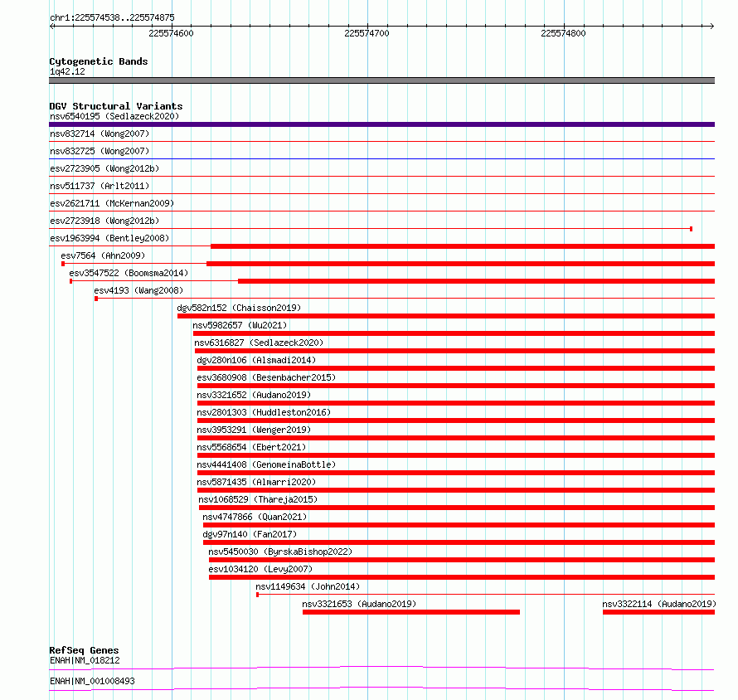Click esv2723918 (Wong2012b) label
The width and height of the screenshot is (738, 700).
tap(104, 221)
